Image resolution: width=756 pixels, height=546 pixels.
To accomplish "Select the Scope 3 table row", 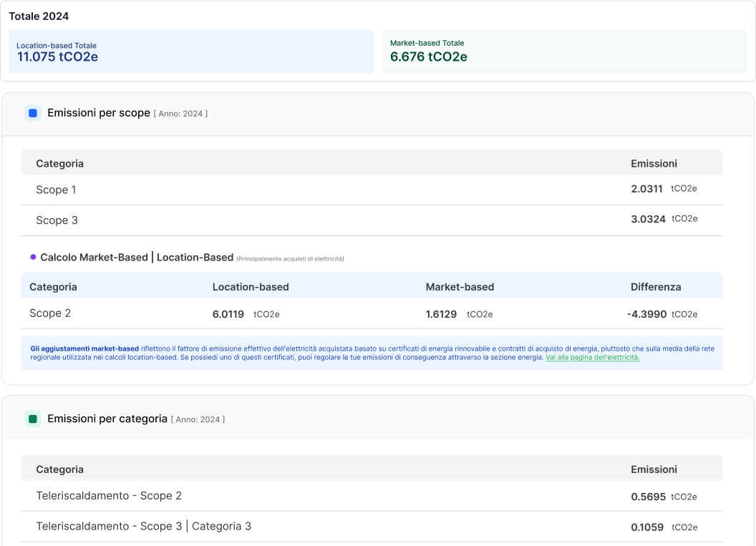I will pos(286,220).
